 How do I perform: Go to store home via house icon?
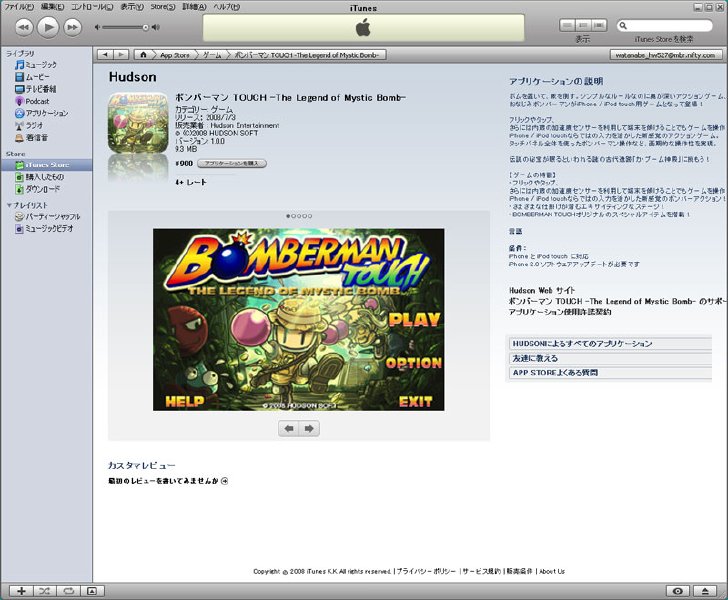[143, 55]
